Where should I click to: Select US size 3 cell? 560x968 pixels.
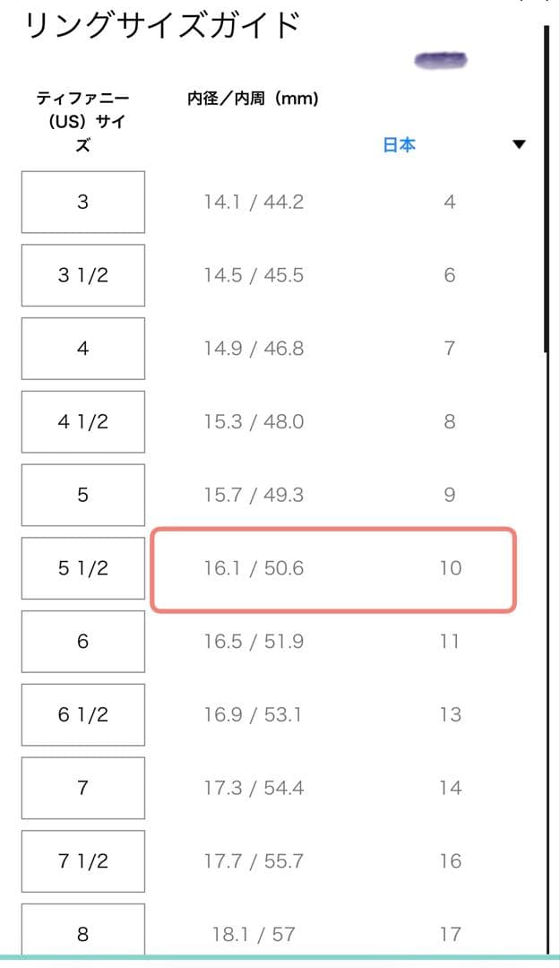pos(82,202)
